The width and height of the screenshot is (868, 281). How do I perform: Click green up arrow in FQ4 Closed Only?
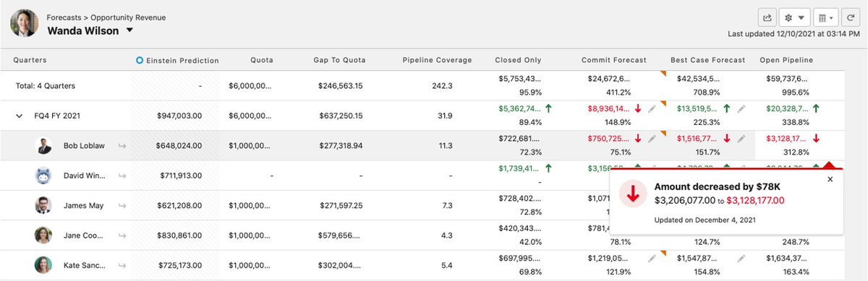coord(549,108)
